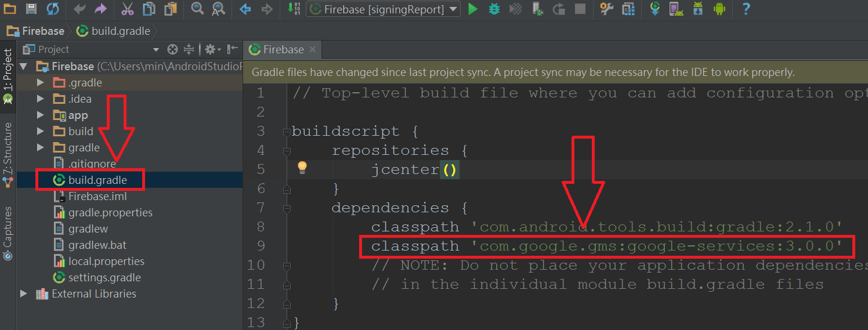The image size is (868, 330).
Task: Select Firebase.iml file
Action: [x=90, y=196]
